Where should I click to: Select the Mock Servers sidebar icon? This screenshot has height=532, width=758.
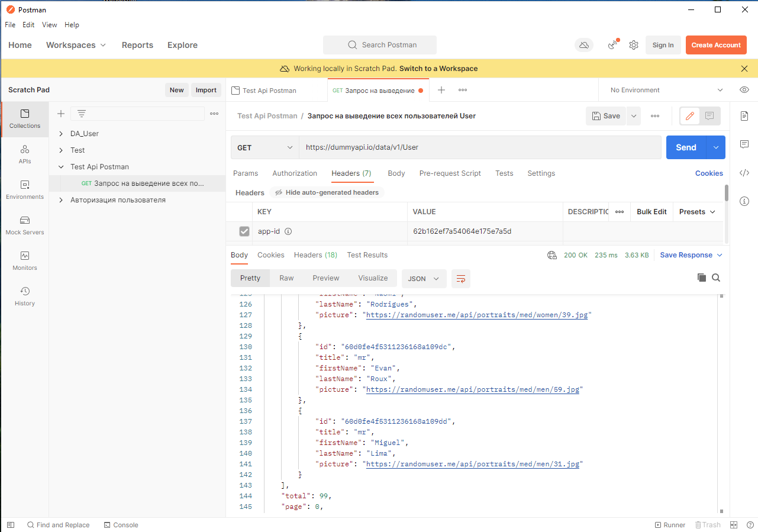24,225
